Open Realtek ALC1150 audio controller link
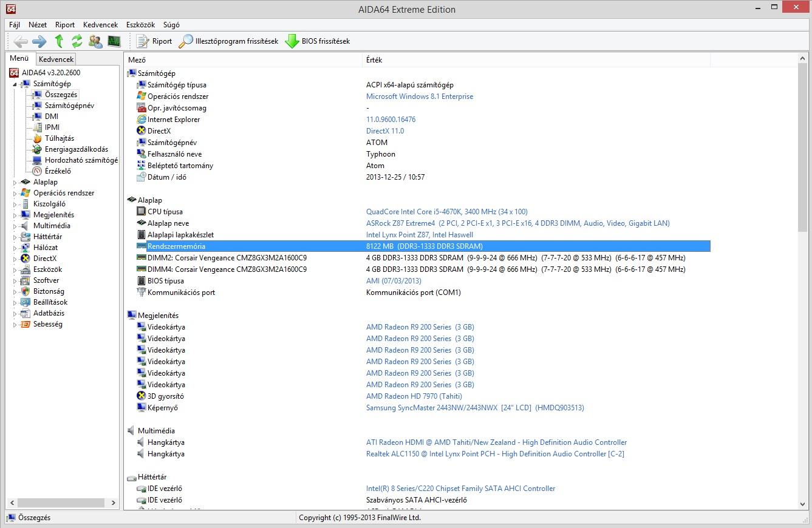This screenshot has height=528, width=812. point(495,454)
